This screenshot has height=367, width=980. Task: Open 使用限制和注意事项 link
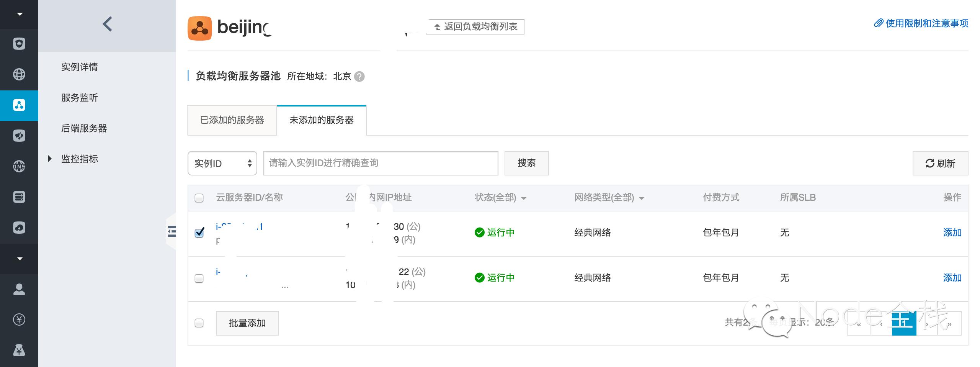pyautogui.click(x=921, y=23)
